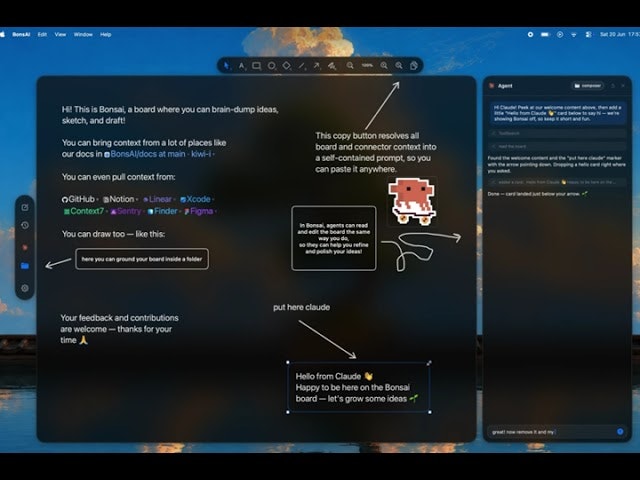Select the diamond shape tool
The height and width of the screenshot is (480, 640).
point(287,65)
